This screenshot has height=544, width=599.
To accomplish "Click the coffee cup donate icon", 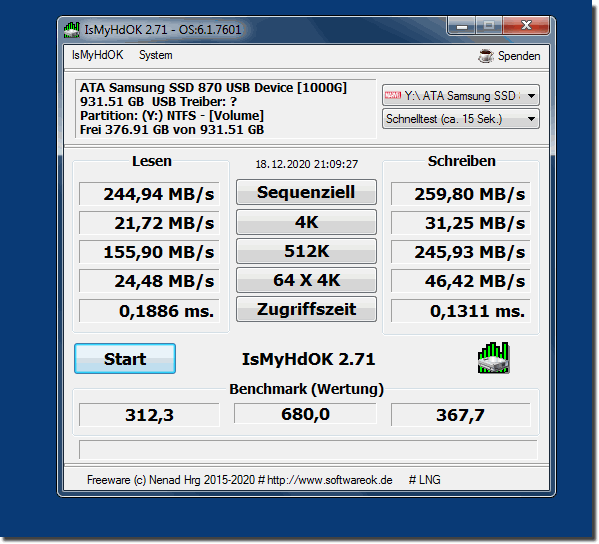I will (486, 56).
